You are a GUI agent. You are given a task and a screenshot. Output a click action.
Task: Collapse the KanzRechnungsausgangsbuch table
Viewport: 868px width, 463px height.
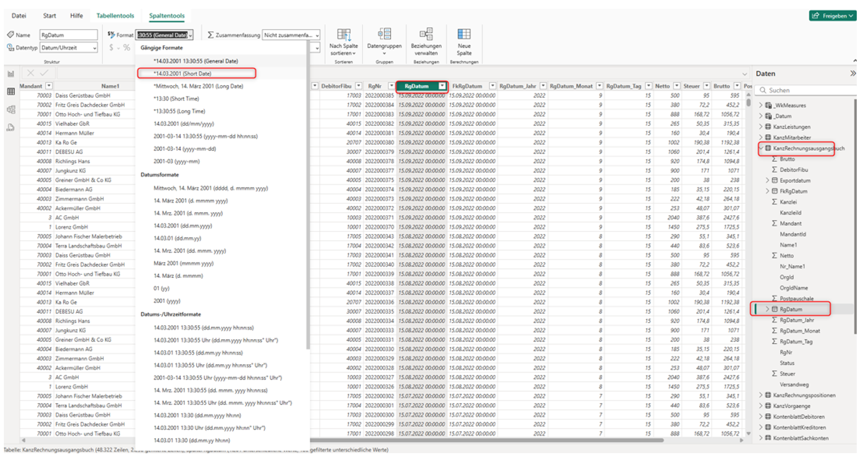click(x=761, y=148)
